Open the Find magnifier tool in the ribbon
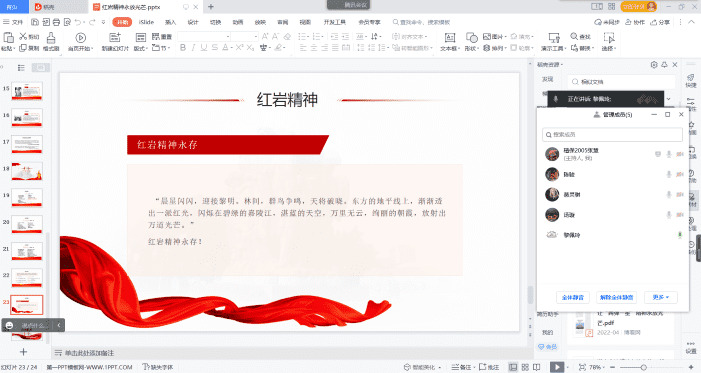Image resolution: width=701 pixels, height=373 pixels. [x=574, y=36]
